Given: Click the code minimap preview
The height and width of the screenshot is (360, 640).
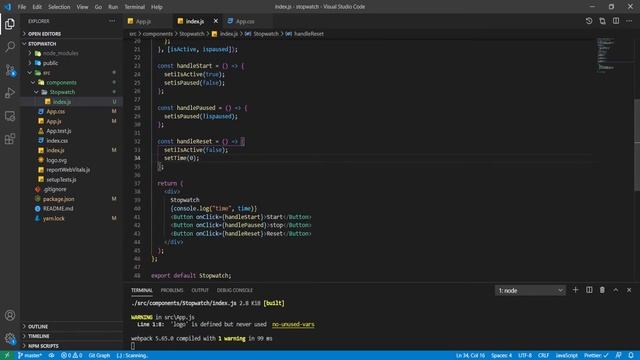Looking at the screenshot, I should (x=606, y=55).
